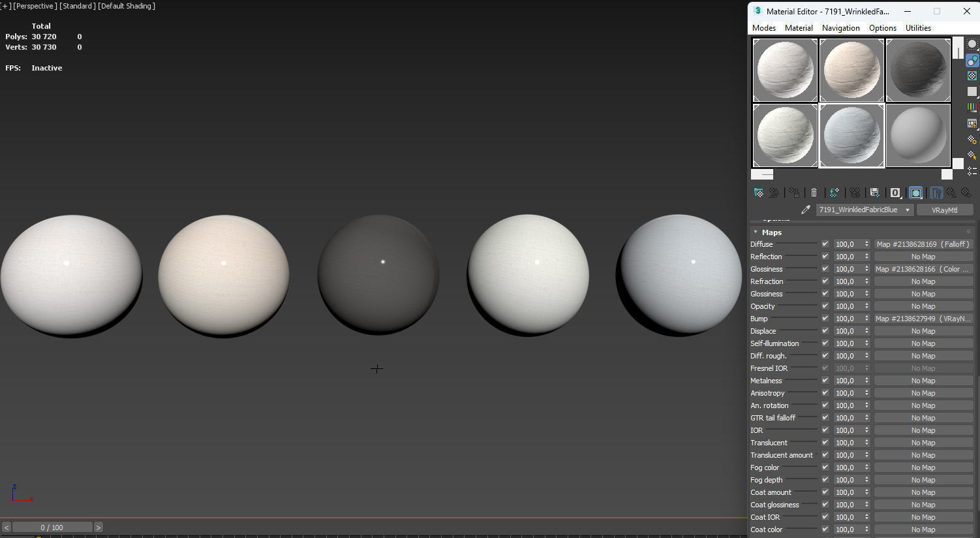Click the Select by Material icon
Image resolution: width=980 pixels, height=538 pixels.
972,155
